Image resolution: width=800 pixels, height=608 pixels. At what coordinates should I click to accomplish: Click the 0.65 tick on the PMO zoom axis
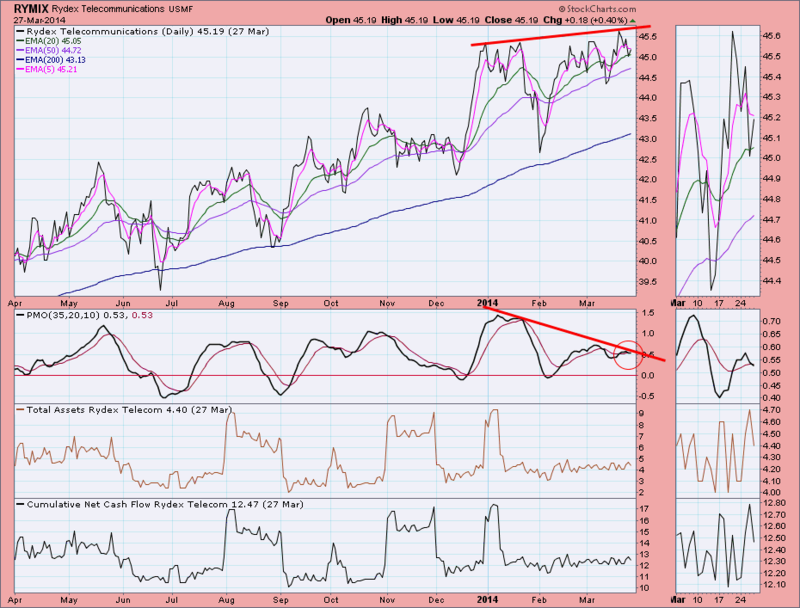point(770,334)
